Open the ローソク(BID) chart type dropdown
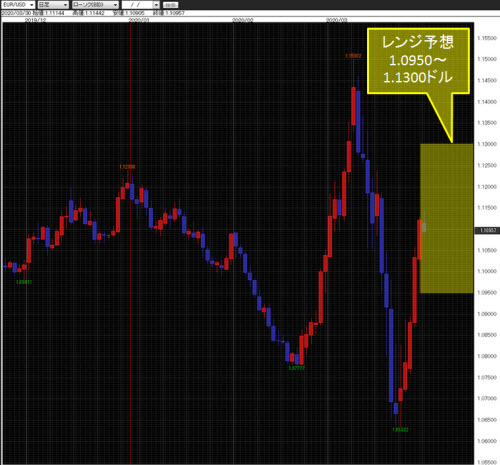 click(x=95, y=5)
